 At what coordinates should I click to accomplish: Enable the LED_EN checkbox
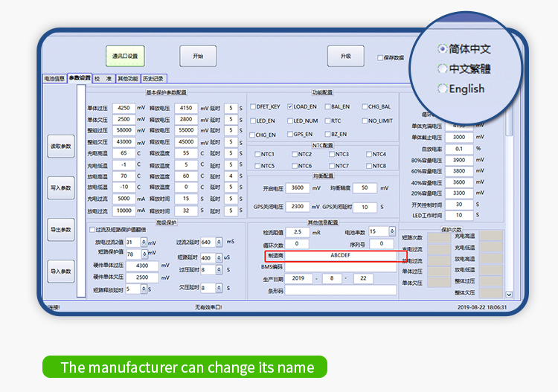tap(253, 121)
